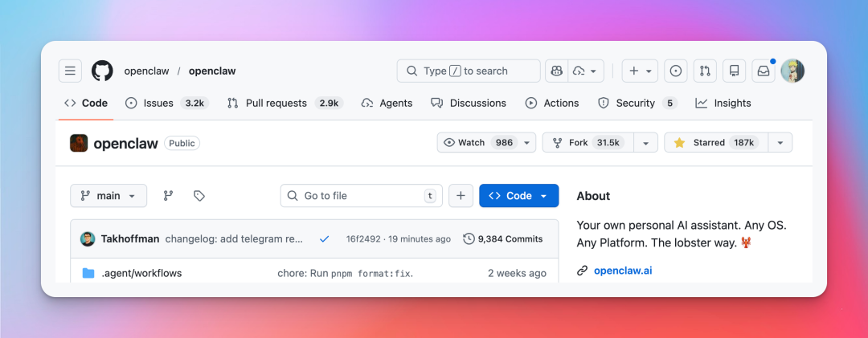This screenshot has height=338, width=868.
Task: Open the hamburger navigation menu
Action: click(x=70, y=71)
